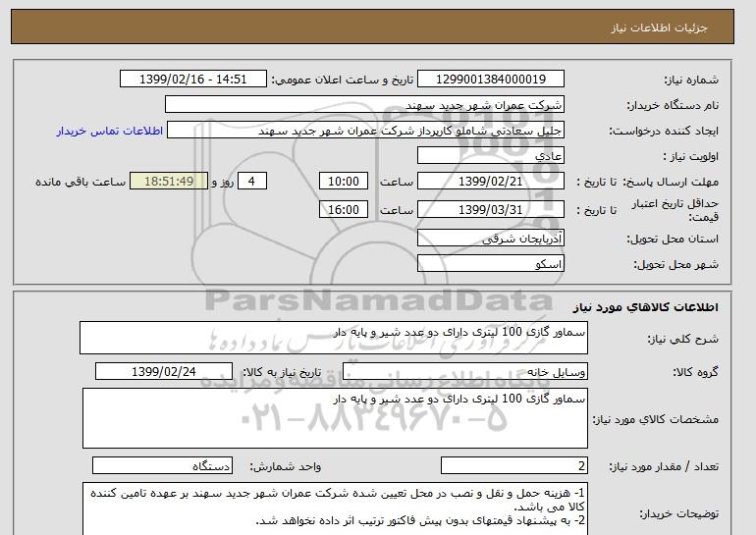Select the label ساعت باقی مانده

pos(81,183)
